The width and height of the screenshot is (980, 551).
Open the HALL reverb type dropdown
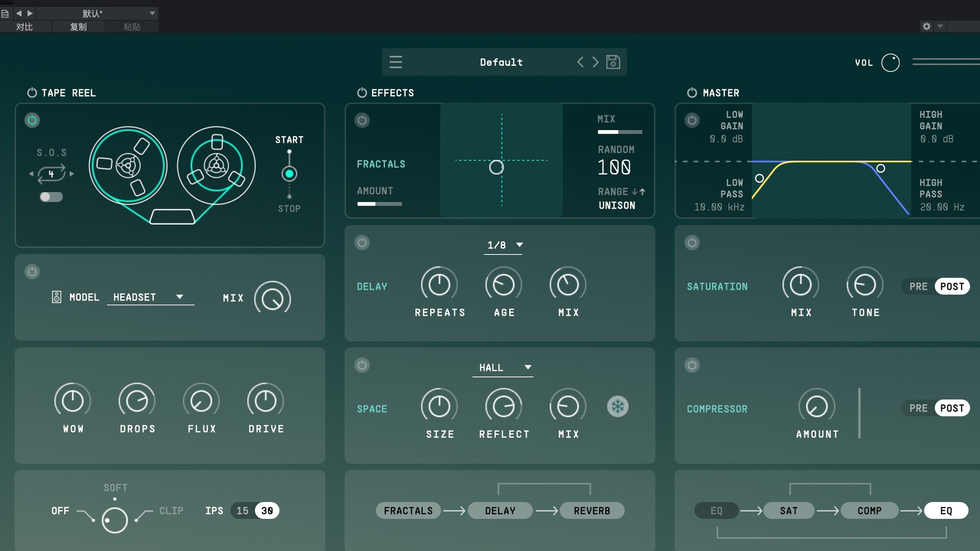(503, 368)
